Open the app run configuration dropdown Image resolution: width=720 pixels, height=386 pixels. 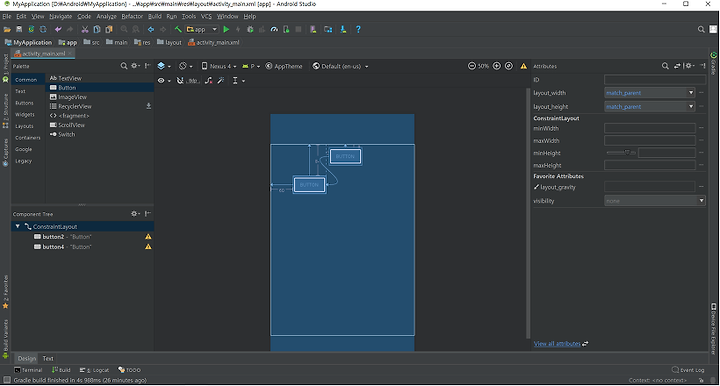202,29
